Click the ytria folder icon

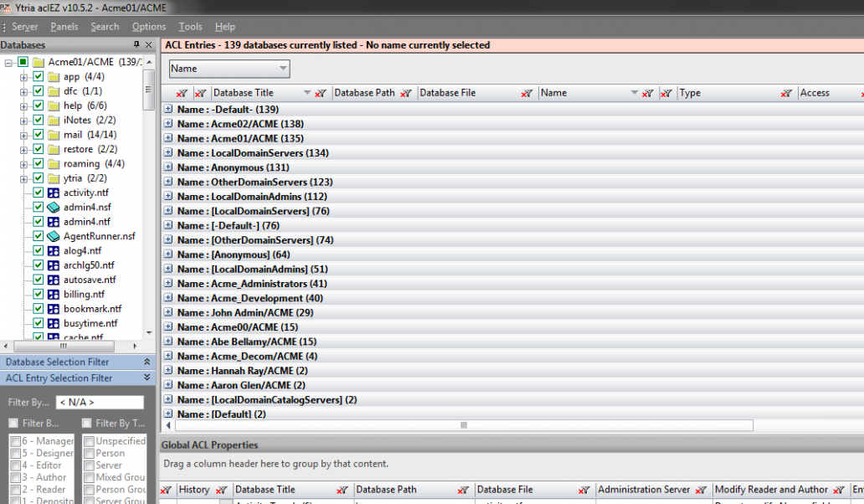click(x=54, y=178)
